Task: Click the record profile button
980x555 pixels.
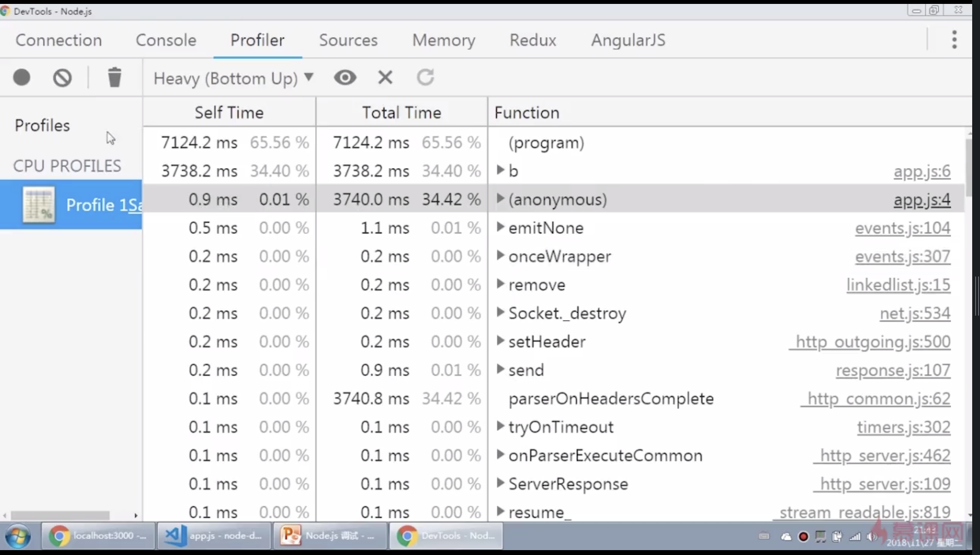Action: point(21,77)
